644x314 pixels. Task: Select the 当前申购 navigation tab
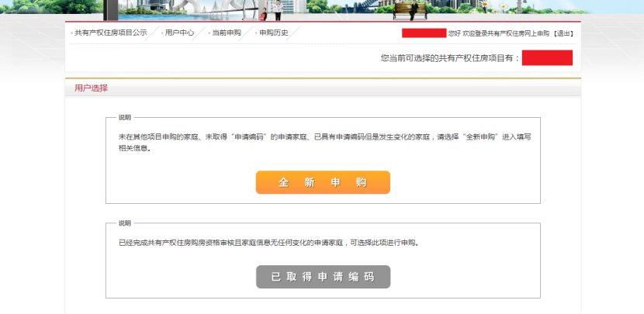(227, 33)
